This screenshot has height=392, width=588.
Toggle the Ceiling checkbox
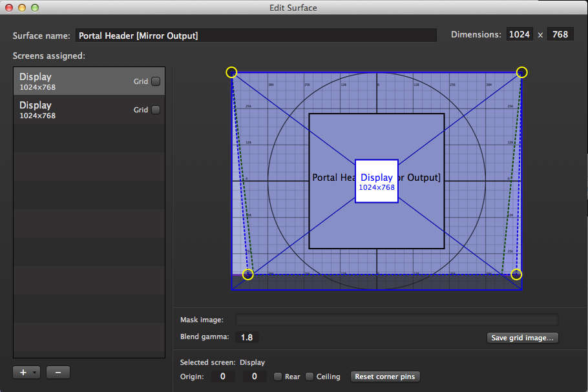pos(310,377)
